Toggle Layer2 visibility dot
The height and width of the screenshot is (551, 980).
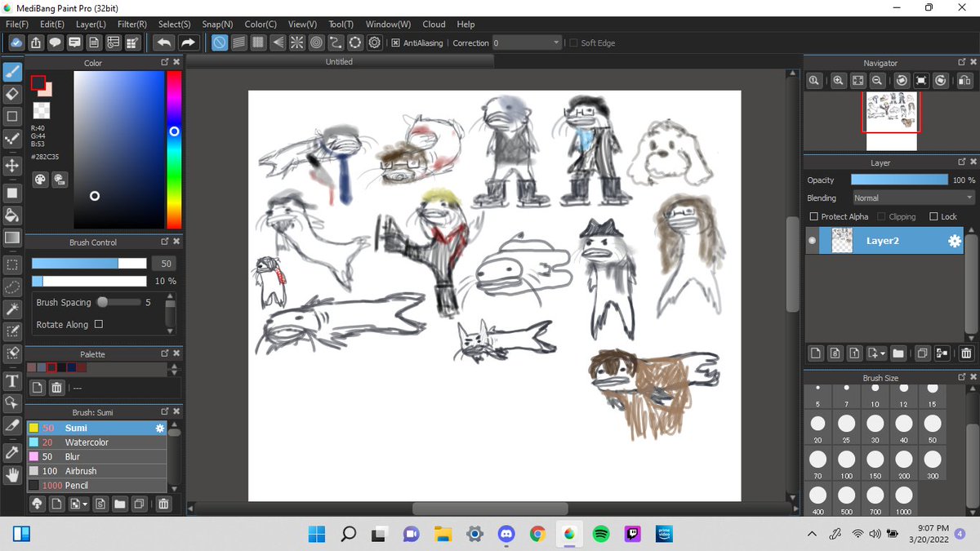click(x=812, y=241)
